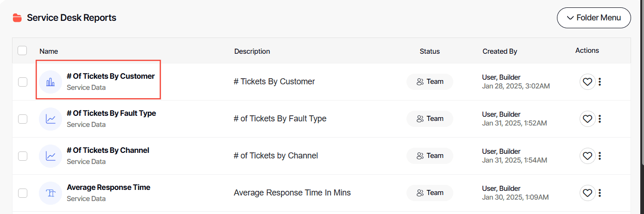Favorite the # Of Tickets By Fault Type report
644x214 pixels.
587,119
